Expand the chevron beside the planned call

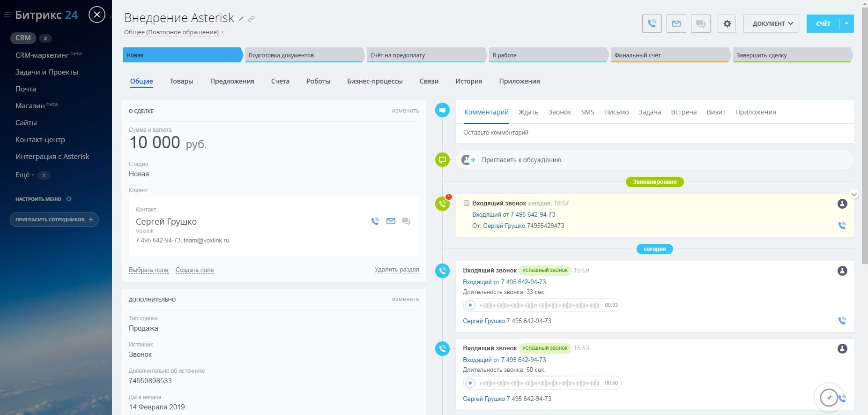point(854,194)
